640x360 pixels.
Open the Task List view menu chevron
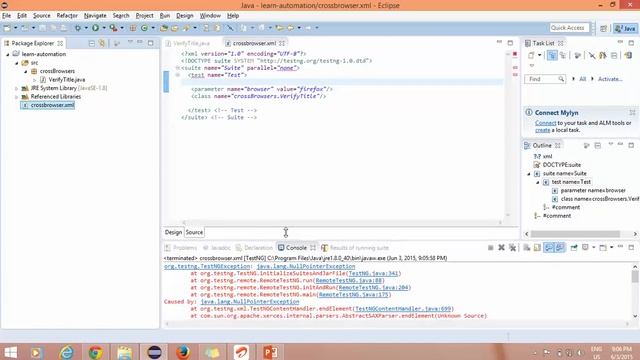531,65
